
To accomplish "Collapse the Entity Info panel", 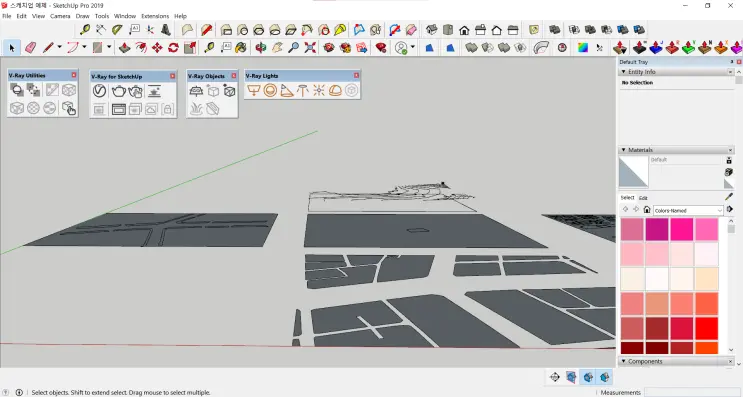I will [624, 72].
